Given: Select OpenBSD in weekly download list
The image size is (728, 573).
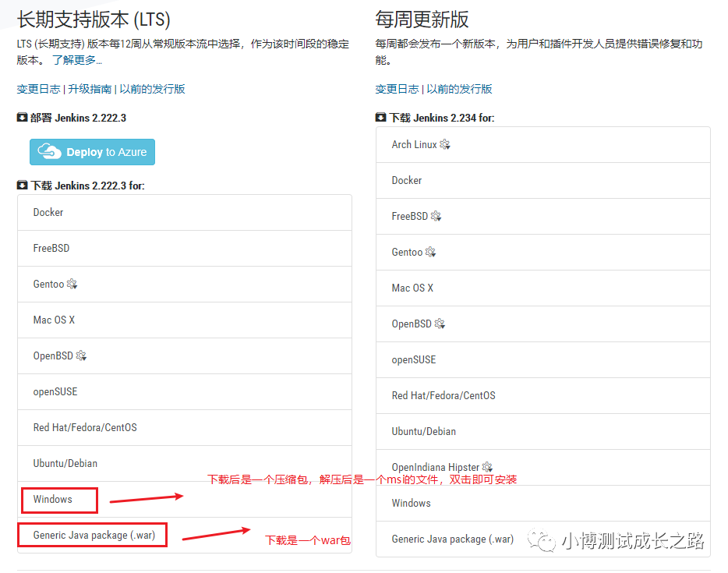Looking at the screenshot, I should coord(543,324).
